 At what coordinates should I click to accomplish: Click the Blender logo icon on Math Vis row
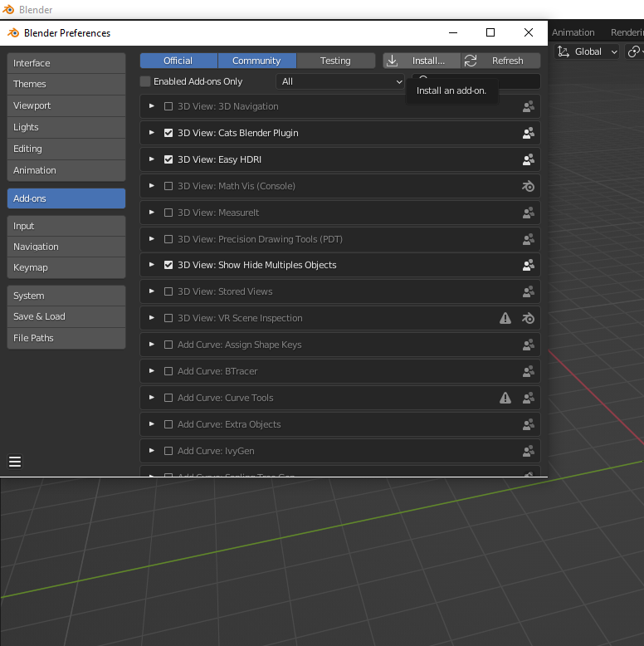coord(528,186)
